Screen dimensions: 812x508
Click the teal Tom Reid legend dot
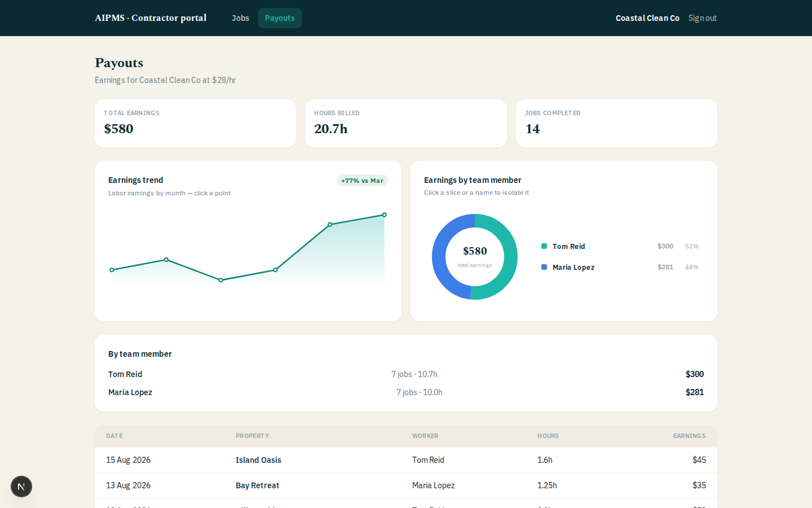[544, 246]
